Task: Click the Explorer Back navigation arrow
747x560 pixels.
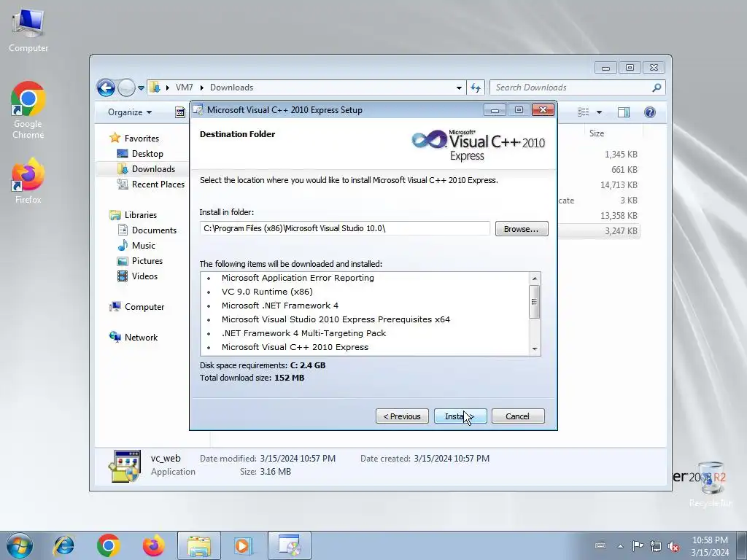Action: (106, 87)
